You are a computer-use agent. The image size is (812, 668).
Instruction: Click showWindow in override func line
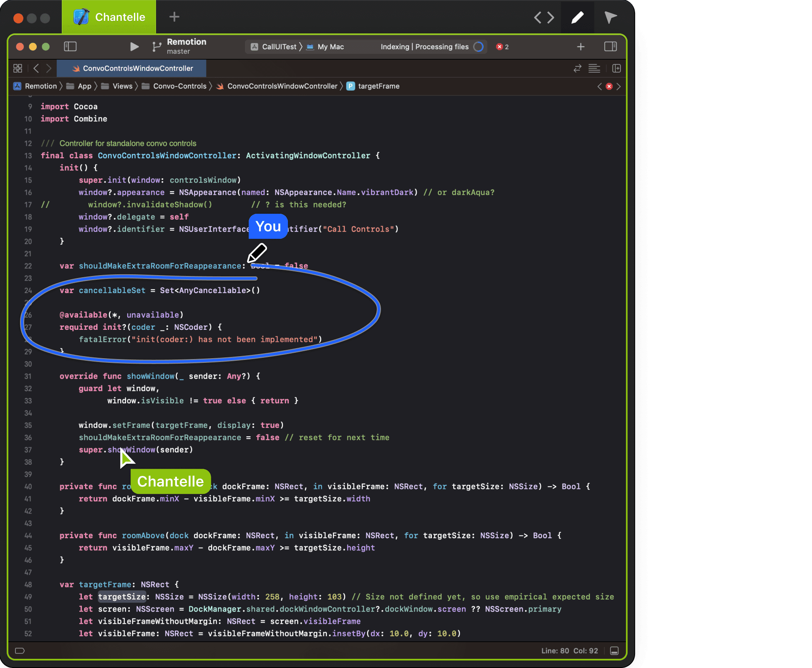(150, 377)
